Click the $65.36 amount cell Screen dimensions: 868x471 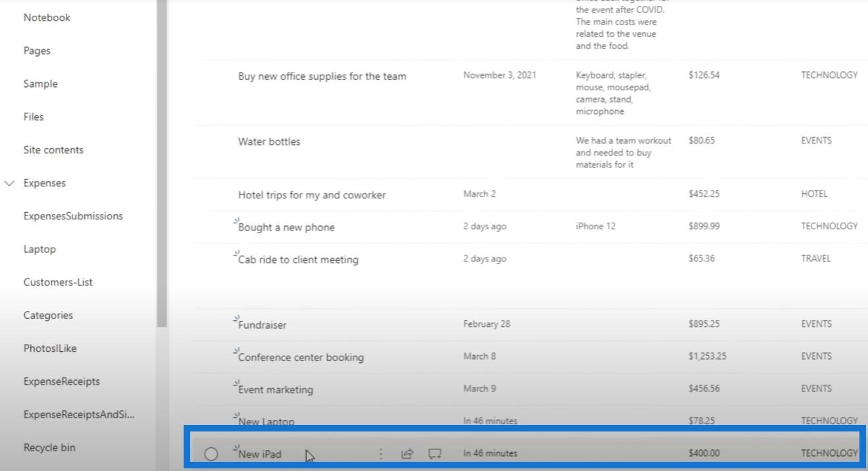pos(702,258)
